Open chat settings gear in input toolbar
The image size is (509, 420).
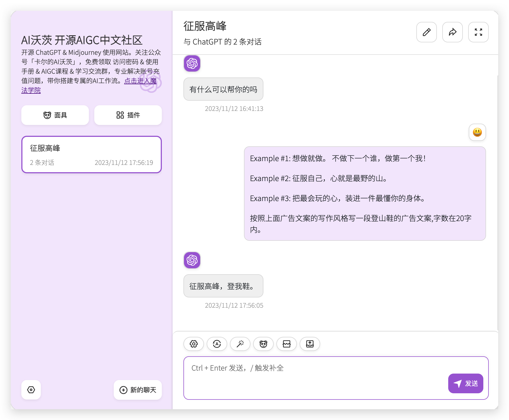pyautogui.click(x=193, y=344)
